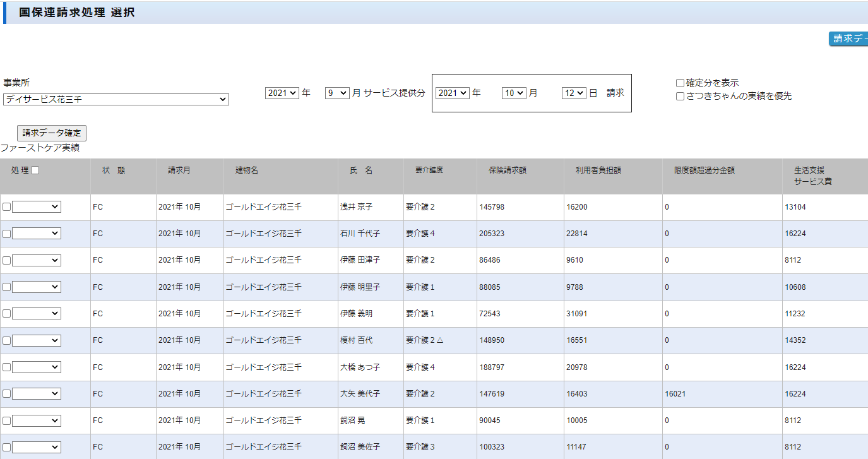
Task: Click the 氏名 column header
Action: tap(361, 170)
